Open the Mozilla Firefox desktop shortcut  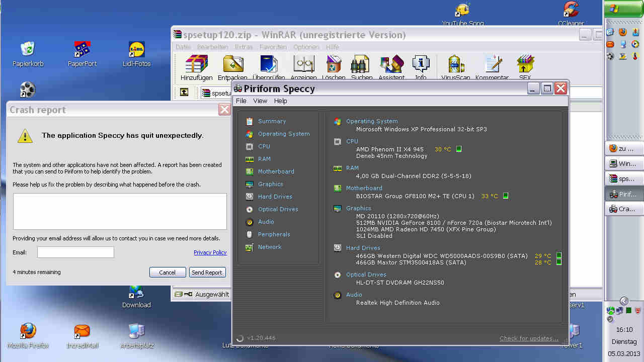[x=28, y=336]
